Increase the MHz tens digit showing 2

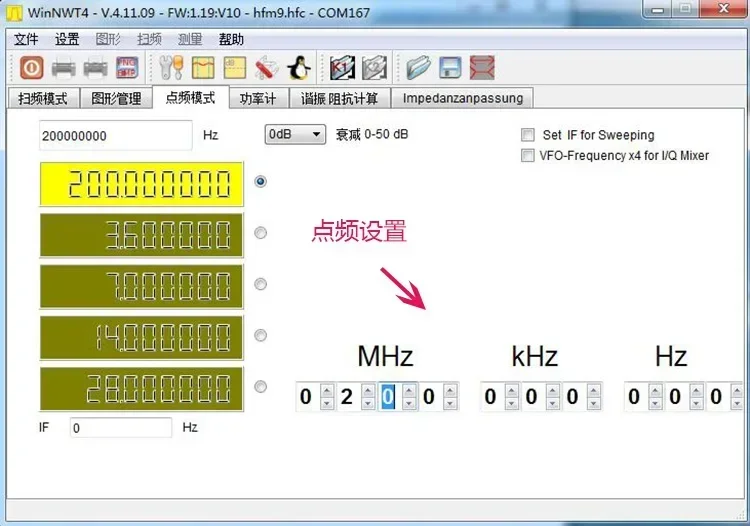(368, 391)
